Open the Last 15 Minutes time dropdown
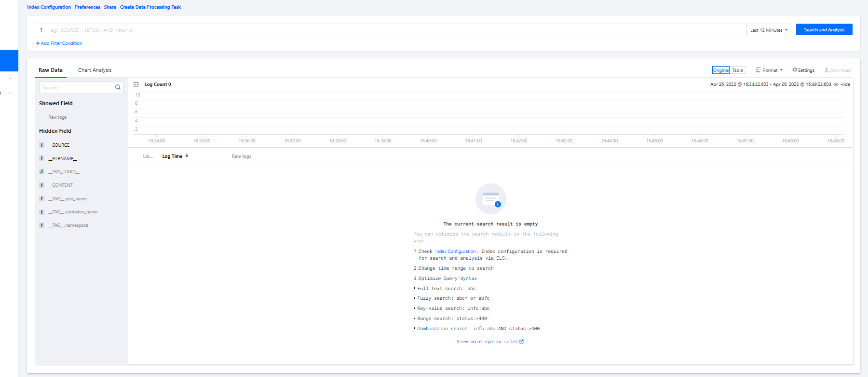The width and height of the screenshot is (868, 377). click(x=768, y=30)
